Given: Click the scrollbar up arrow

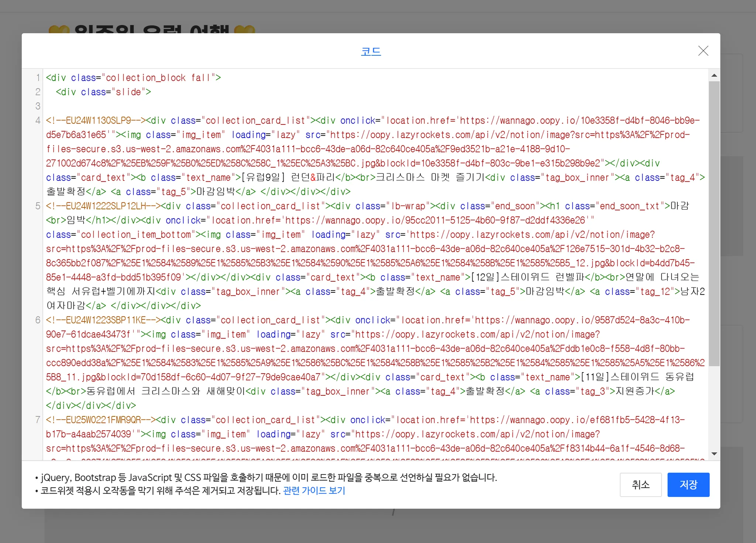Looking at the screenshot, I should tap(714, 75).
